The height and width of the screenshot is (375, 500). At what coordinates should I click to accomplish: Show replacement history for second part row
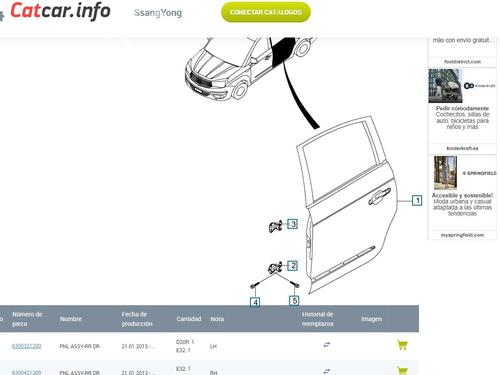[x=327, y=371]
